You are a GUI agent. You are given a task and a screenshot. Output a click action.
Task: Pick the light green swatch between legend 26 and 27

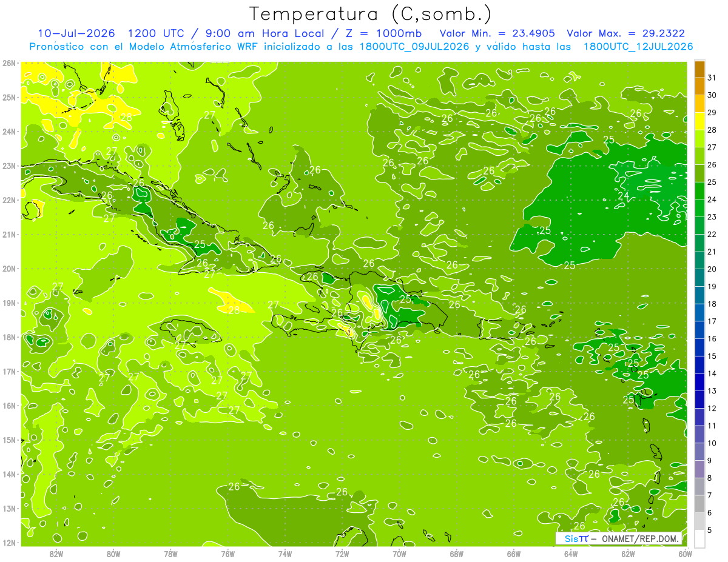click(x=699, y=156)
